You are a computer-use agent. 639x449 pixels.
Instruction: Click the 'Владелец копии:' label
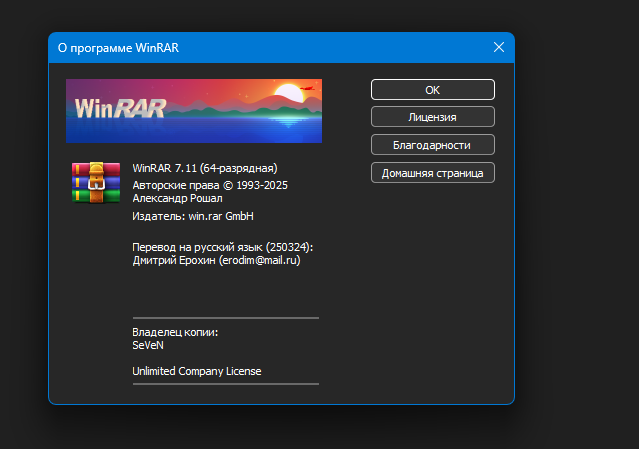175,332
